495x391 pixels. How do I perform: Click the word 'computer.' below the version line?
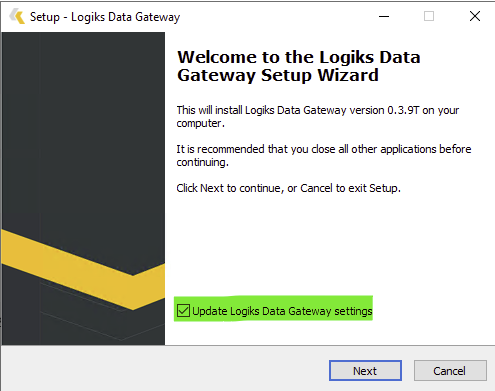201,124
